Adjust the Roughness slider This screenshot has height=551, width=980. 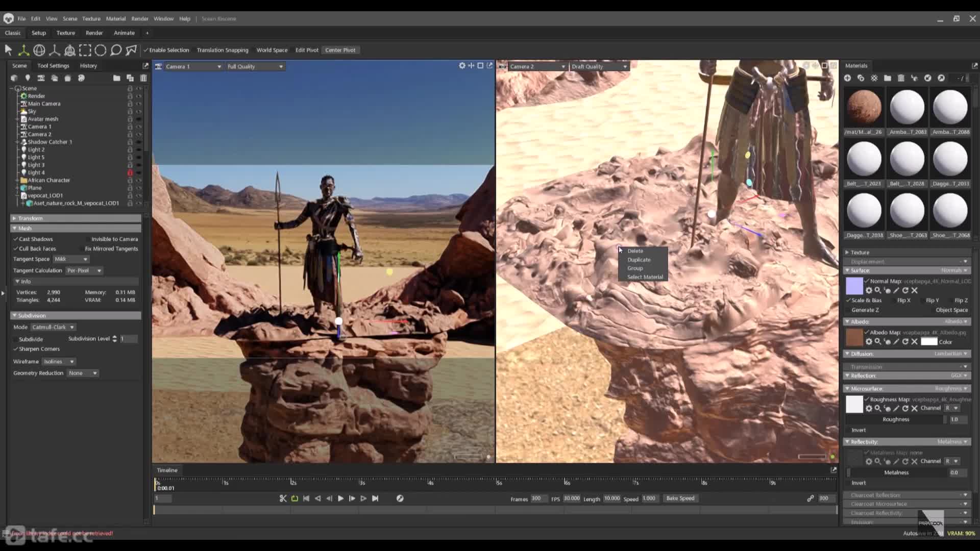tap(896, 419)
